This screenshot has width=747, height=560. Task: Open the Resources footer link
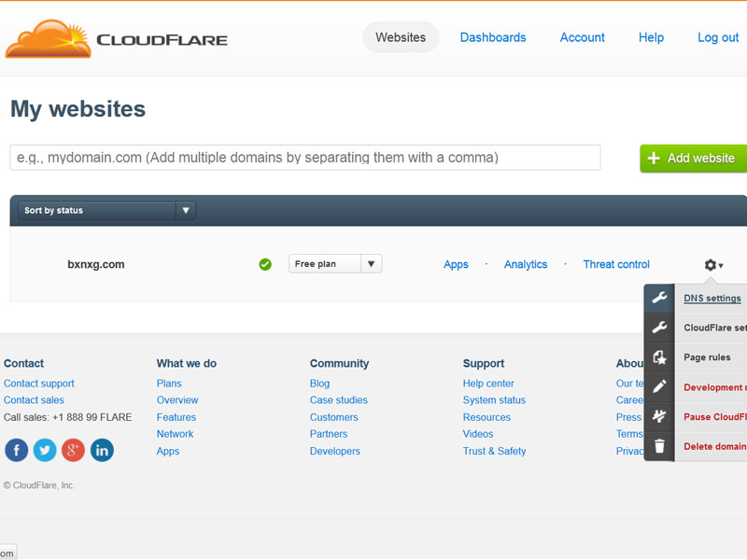(486, 417)
